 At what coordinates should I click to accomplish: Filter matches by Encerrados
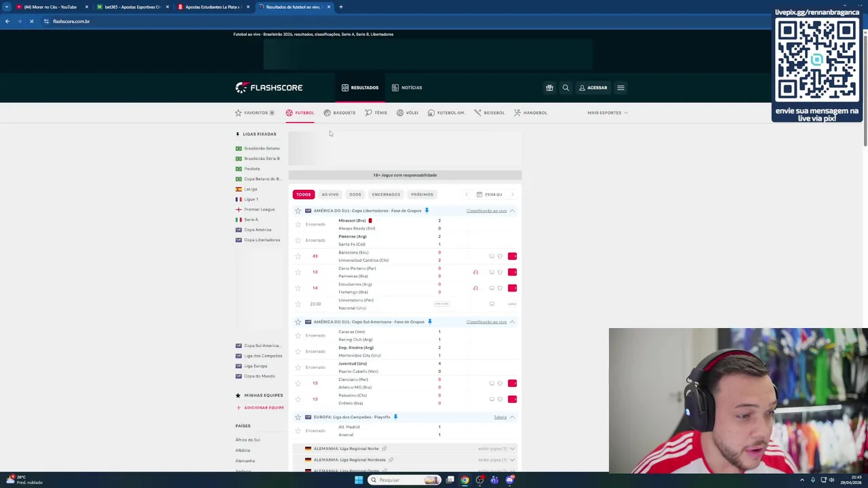pos(386,195)
